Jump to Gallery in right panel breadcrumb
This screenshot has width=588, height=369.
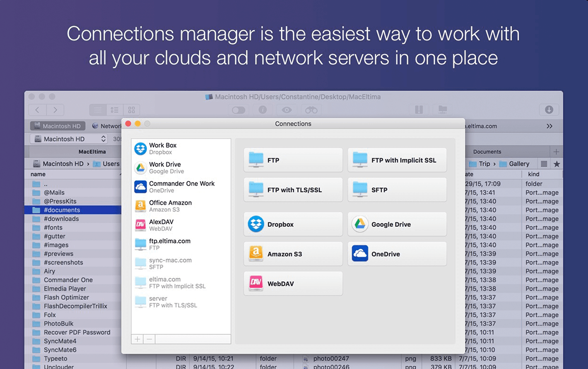pos(514,164)
